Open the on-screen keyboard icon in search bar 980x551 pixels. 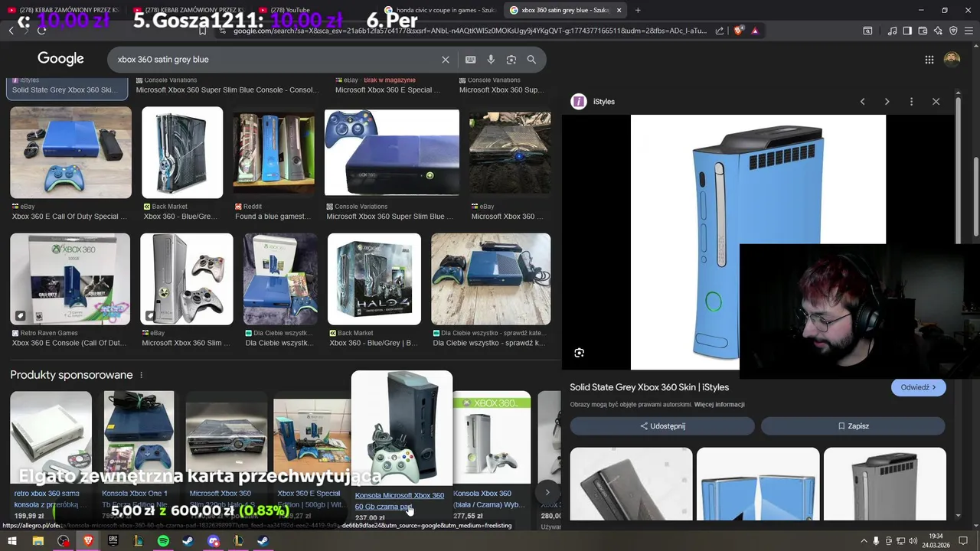click(x=470, y=60)
